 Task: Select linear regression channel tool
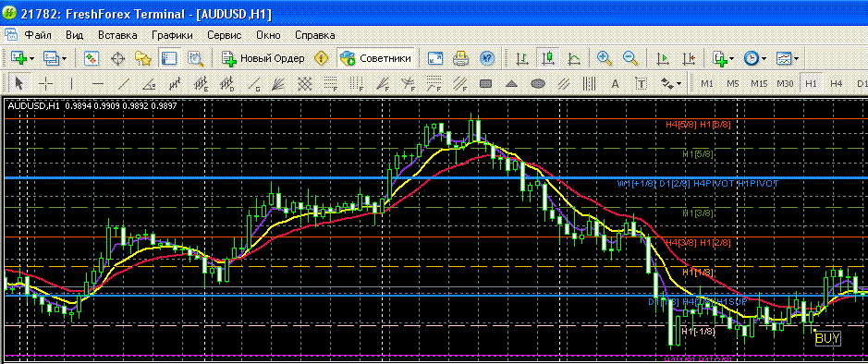coord(176,83)
